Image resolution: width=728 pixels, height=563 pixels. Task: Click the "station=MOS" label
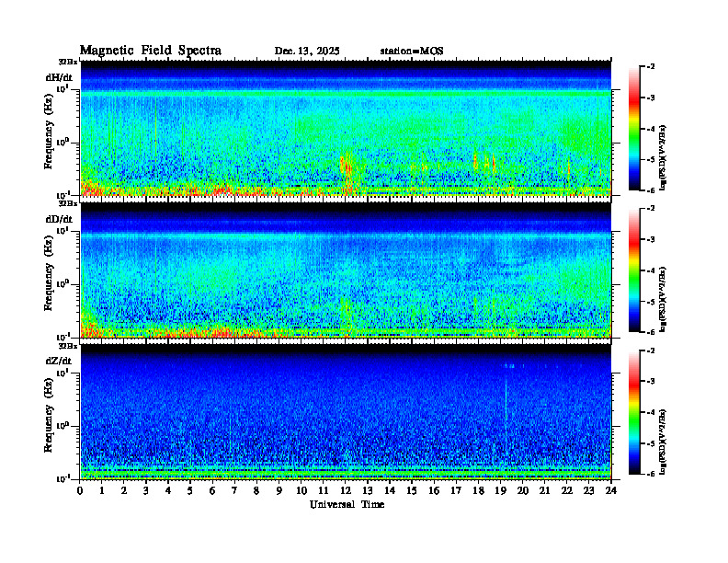(412, 52)
